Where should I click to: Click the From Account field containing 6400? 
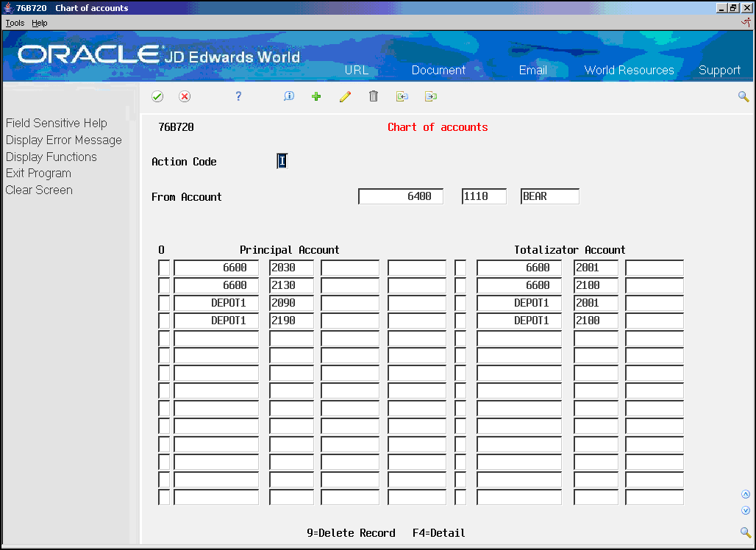point(401,196)
